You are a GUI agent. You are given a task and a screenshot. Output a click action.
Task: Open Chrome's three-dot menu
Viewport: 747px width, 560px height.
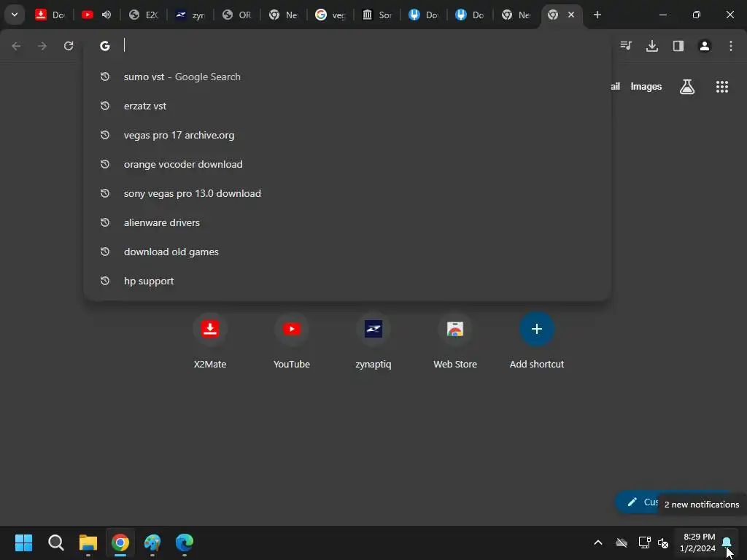[x=731, y=46]
